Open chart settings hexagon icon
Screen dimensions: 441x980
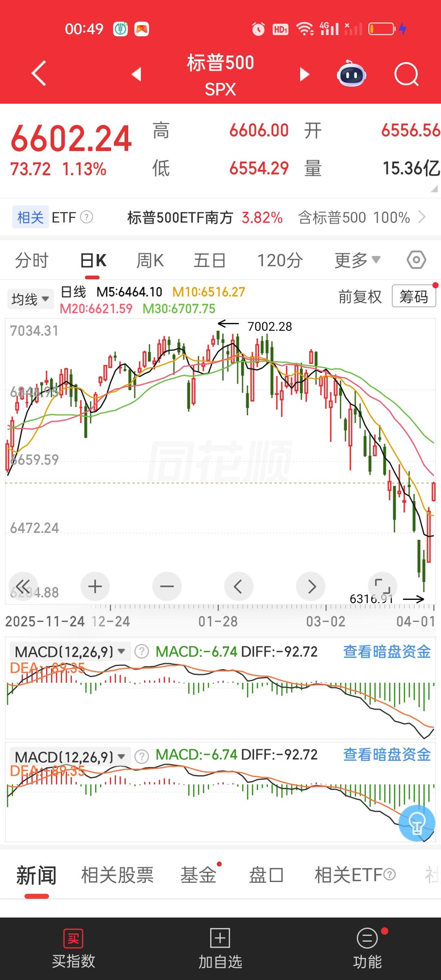pos(416,260)
